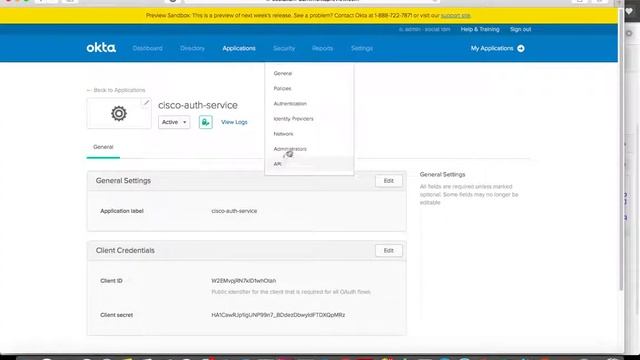Click the Client ID value text
This screenshot has width=640, height=360.
(x=244, y=281)
